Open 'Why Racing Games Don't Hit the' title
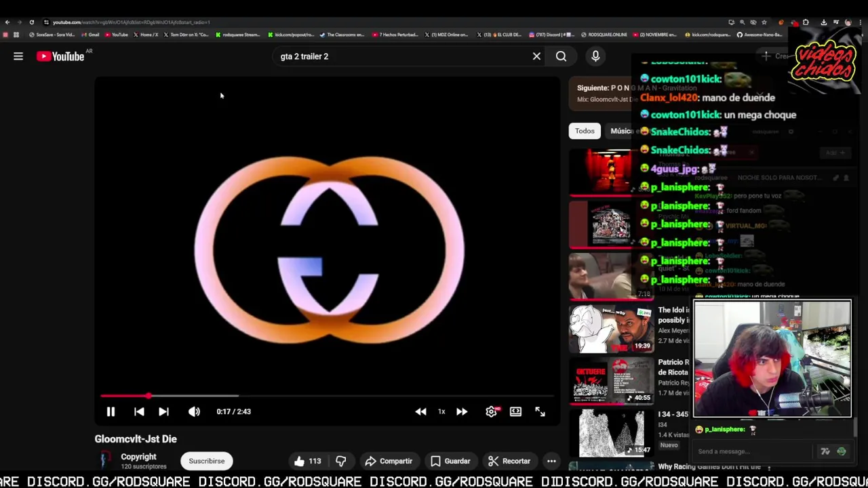 pos(709,467)
